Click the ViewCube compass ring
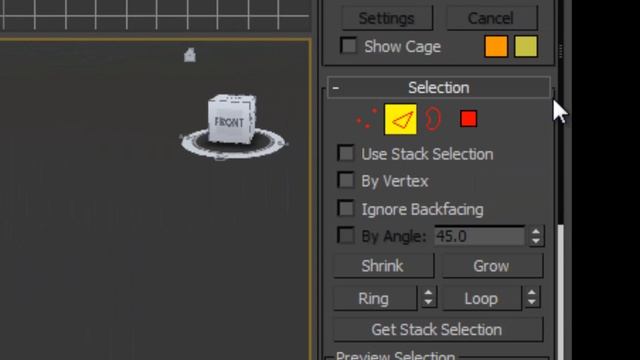640x360 pixels. pyautogui.click(x=233, y=144)
